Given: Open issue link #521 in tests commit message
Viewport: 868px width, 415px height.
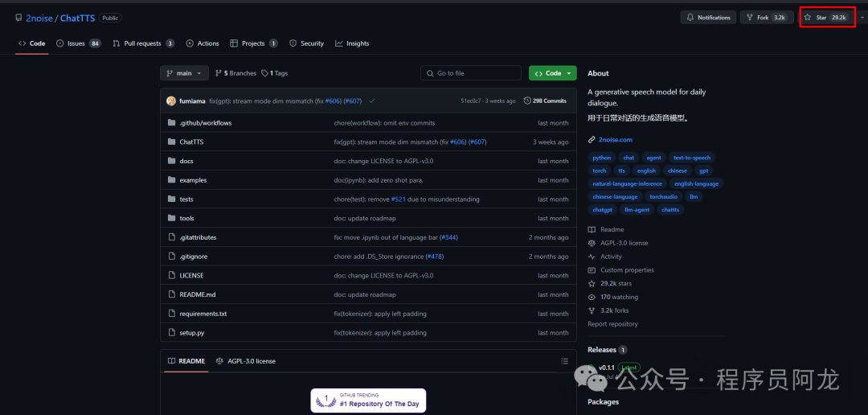Looking at the screenshot, I should [x=399, y=199].
